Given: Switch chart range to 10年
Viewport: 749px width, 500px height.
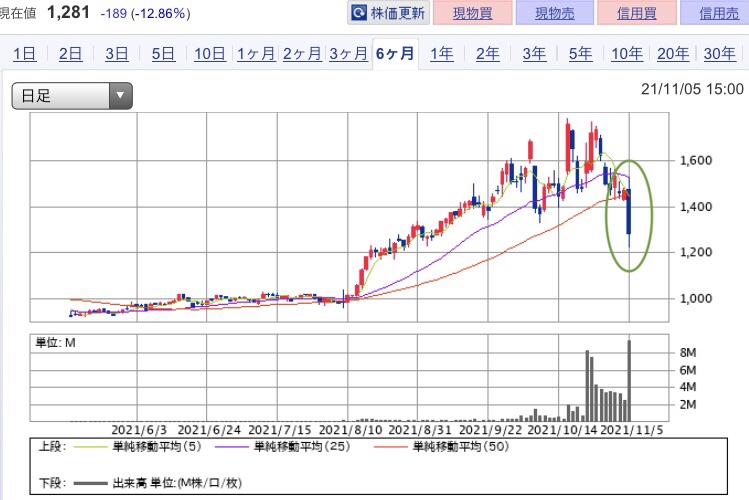Looking at the screenshot, I should (627, 53).
